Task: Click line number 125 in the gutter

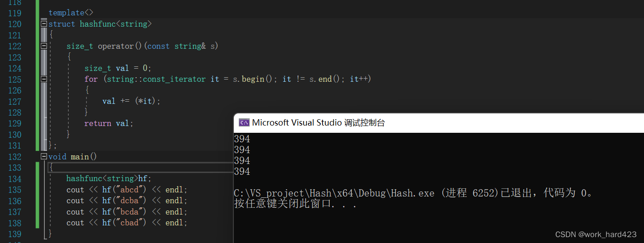Action: 15,79
